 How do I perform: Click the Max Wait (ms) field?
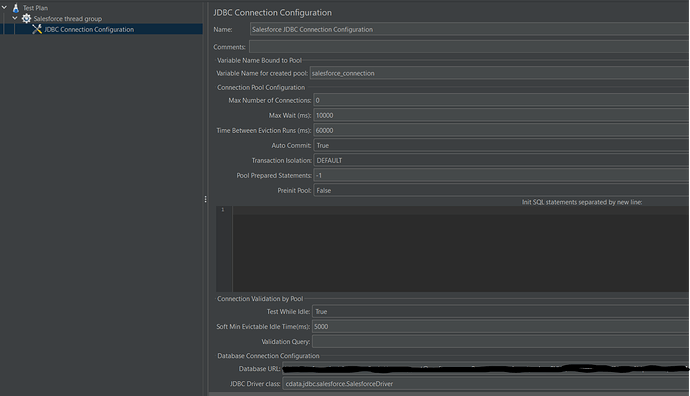tap(502, 115)
